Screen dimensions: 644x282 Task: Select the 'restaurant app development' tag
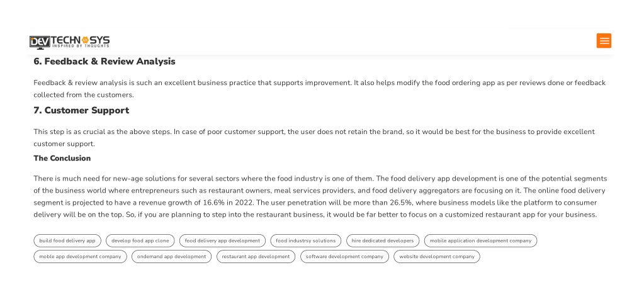pos(256,257)
